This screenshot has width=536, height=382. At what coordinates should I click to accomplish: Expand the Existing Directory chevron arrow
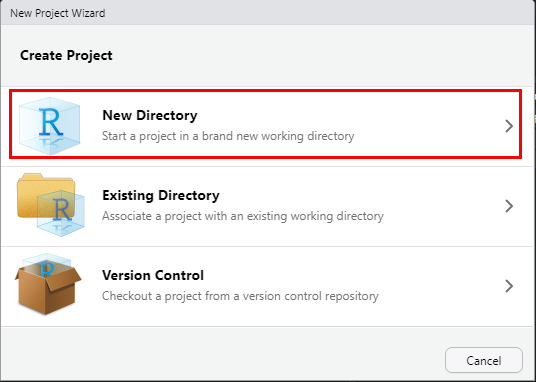pos(509,206)
